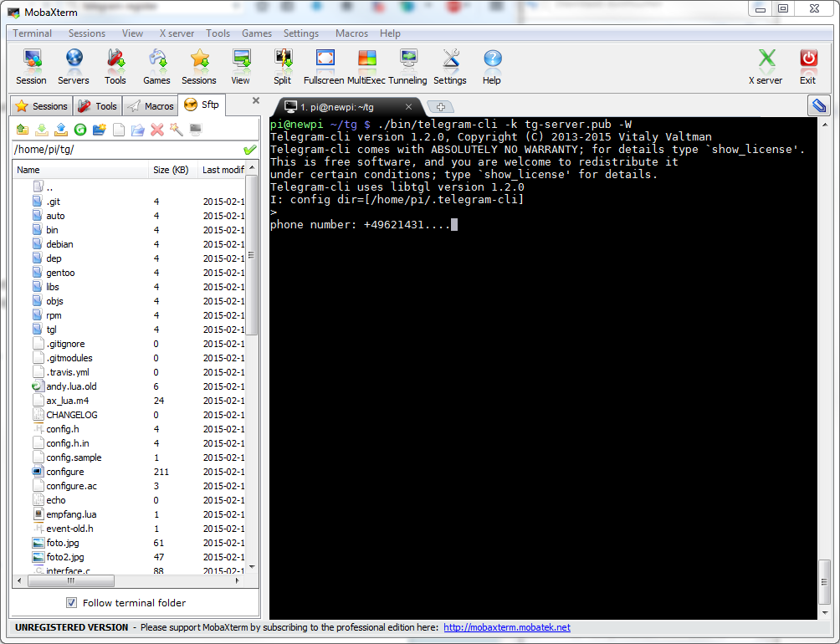
Task: Open the X server menu
Action: [177, 33]
